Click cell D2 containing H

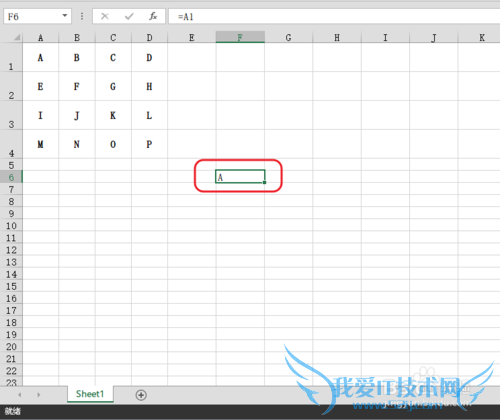(x=149, y=86)
